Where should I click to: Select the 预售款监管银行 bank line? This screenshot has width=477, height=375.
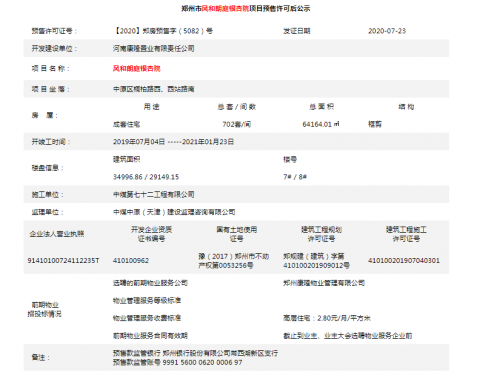coord(195,353)
